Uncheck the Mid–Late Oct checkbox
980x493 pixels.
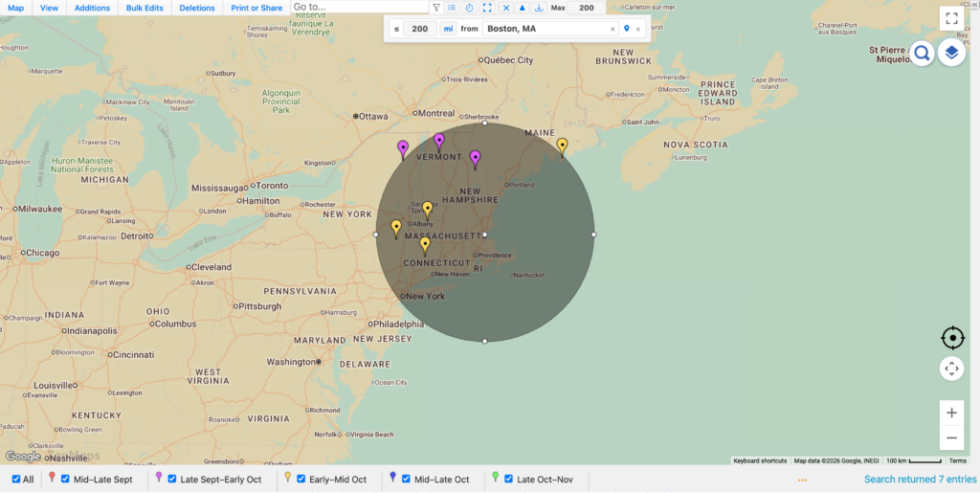(x=406, y=480)
